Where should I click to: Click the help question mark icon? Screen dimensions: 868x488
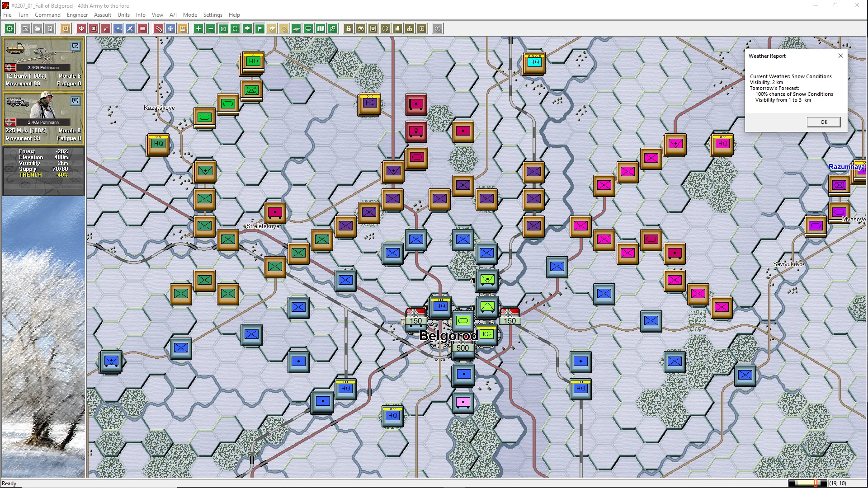click(x=438, y=29)
